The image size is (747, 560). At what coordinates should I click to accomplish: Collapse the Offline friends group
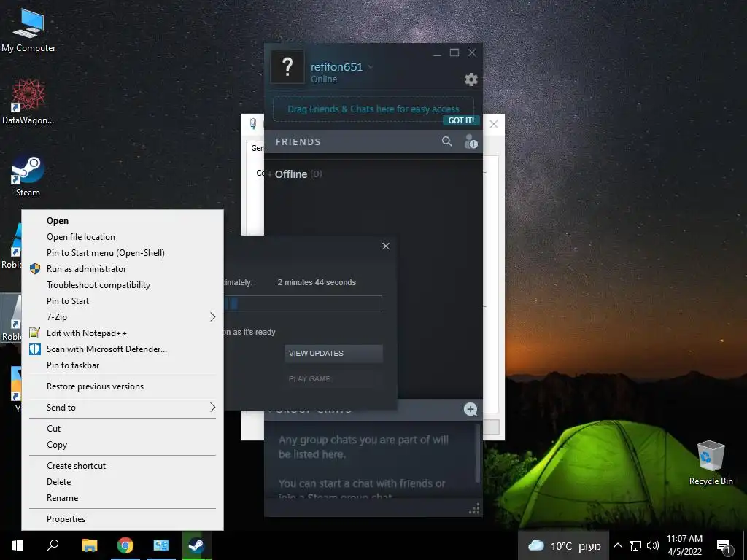[x=270, y=174]
